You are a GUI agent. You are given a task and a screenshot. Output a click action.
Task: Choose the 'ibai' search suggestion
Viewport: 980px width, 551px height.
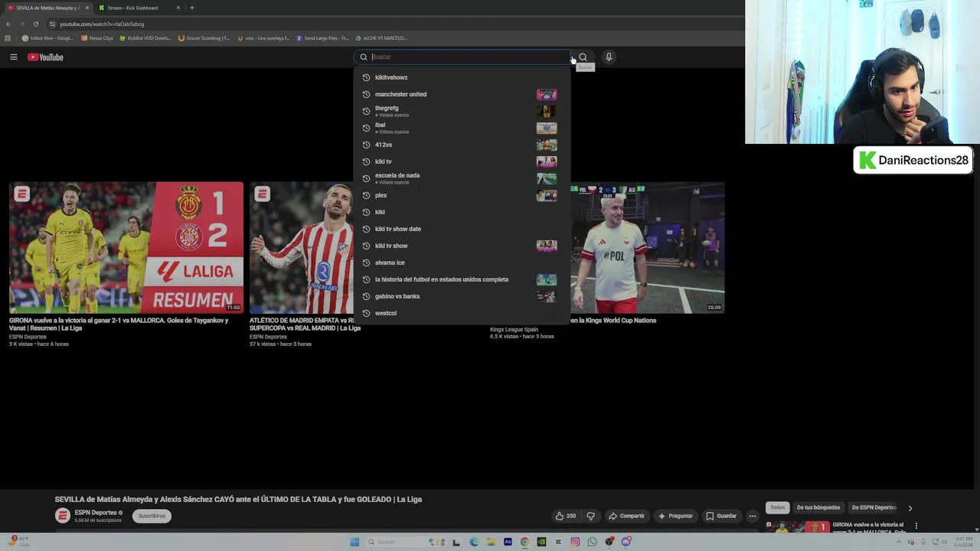click(x=462, y=128)
